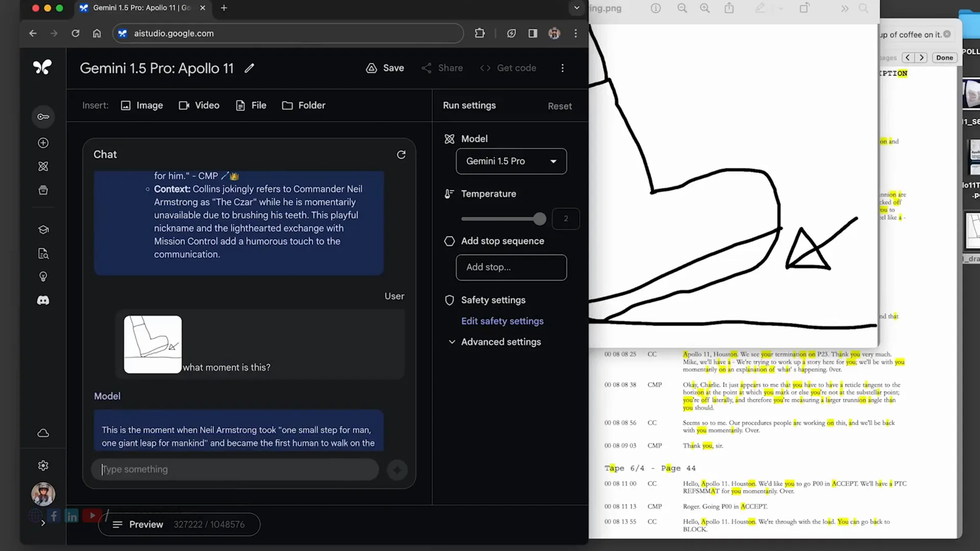The height and width of the screenshot is (551, 980).
Task: Clear the chat with refresh icon
Action: [x=401, y=155]
